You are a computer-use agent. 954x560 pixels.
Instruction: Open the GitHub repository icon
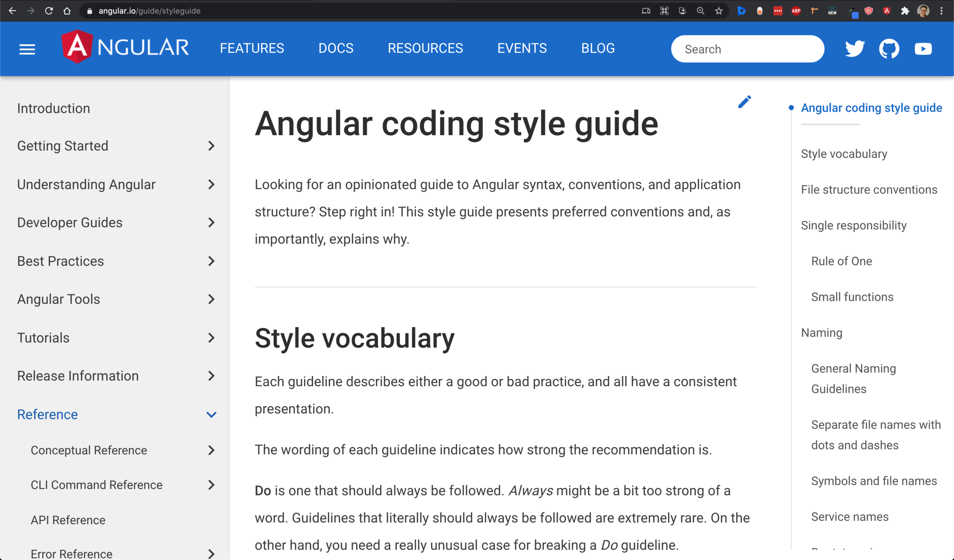[889, 49]
